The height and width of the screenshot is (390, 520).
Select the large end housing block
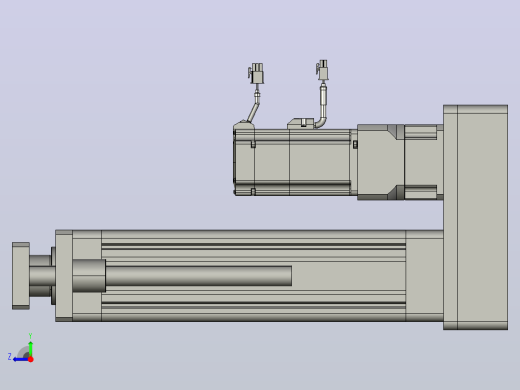[x=475, y=217]
